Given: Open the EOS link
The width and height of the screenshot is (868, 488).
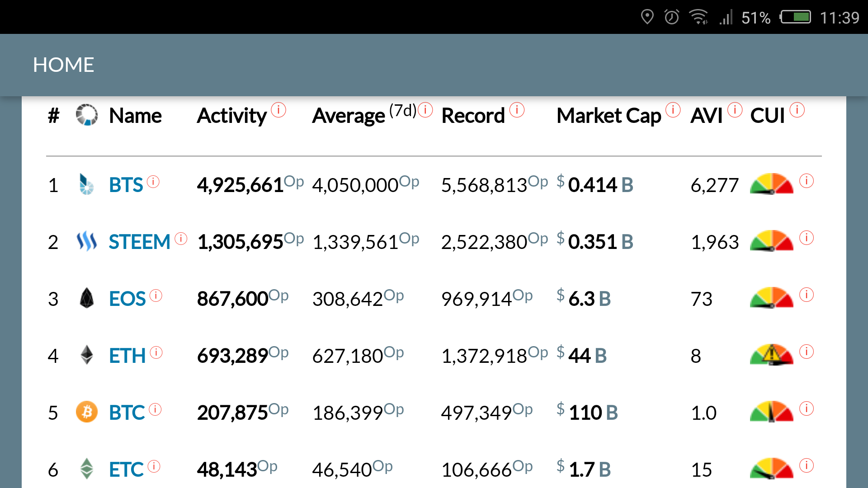Looking at the screenshot, I should (127, 299).
